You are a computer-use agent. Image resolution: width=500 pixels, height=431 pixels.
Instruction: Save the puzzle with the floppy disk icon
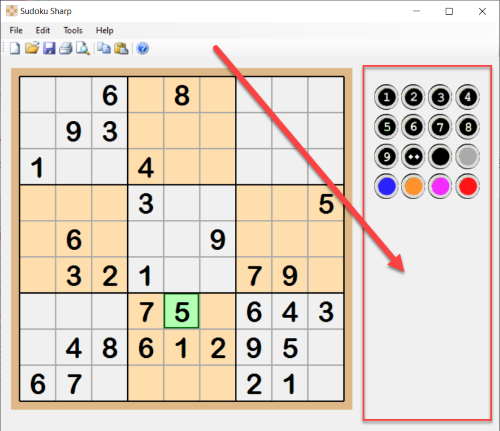pos(49,48)
